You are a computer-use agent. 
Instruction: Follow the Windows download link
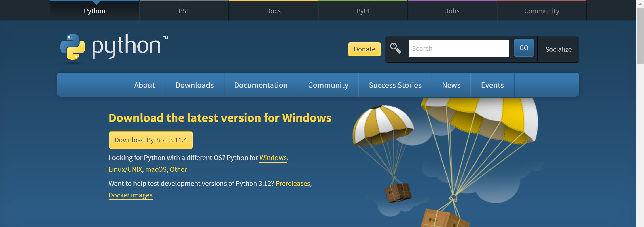pyautogui.click(x=273, y=158)
